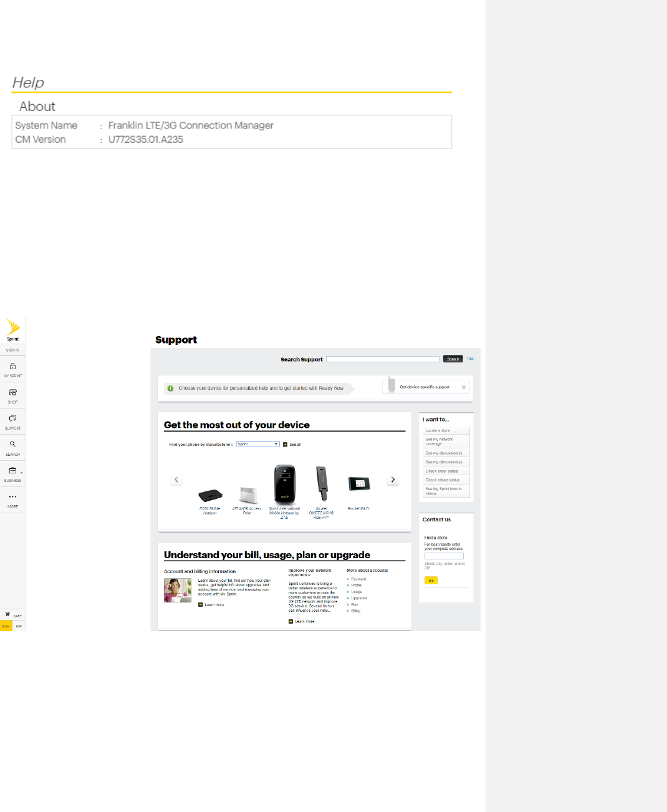Image resolution: width=667 pixels, height=812 pixels.
Task: Click the Help heading
Action: point(28,82)
